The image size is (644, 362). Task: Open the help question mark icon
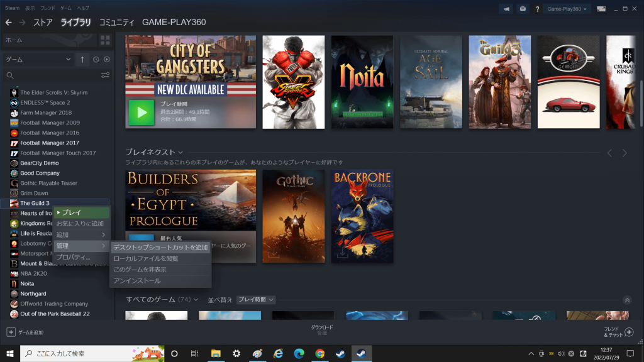(x=537, y=9)
